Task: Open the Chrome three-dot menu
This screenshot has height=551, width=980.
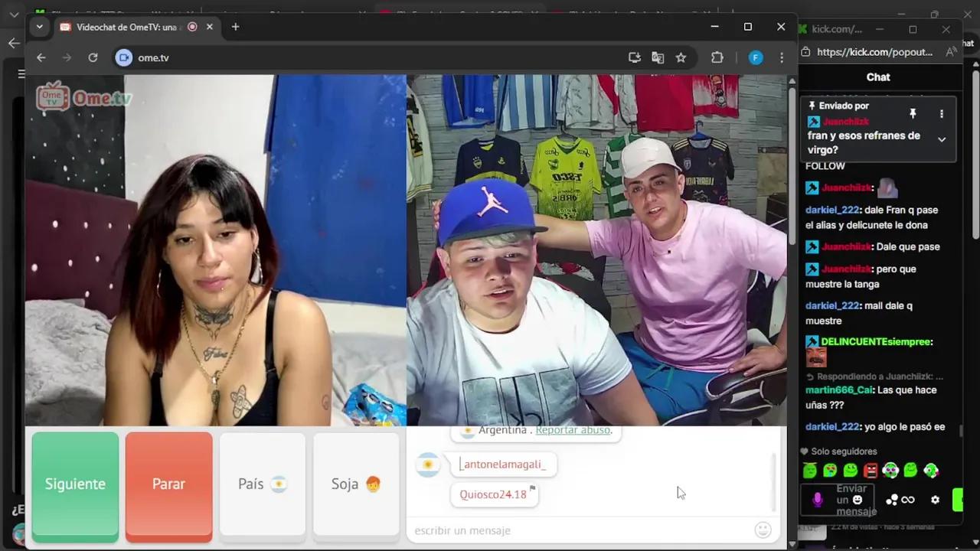Action: pos(781,57)
